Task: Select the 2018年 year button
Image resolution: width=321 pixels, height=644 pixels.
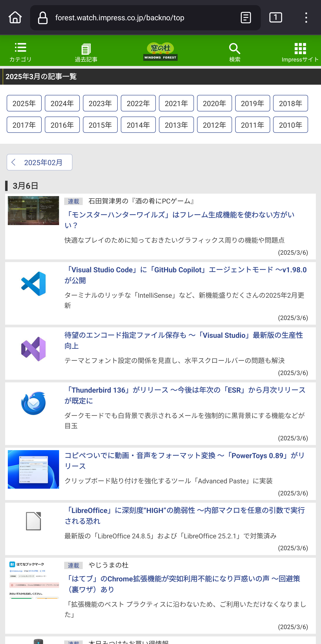Action: [x=290, y=103]
